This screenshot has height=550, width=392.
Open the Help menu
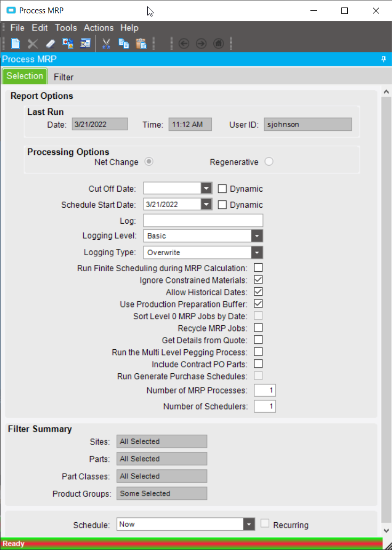tap(129, 28)
